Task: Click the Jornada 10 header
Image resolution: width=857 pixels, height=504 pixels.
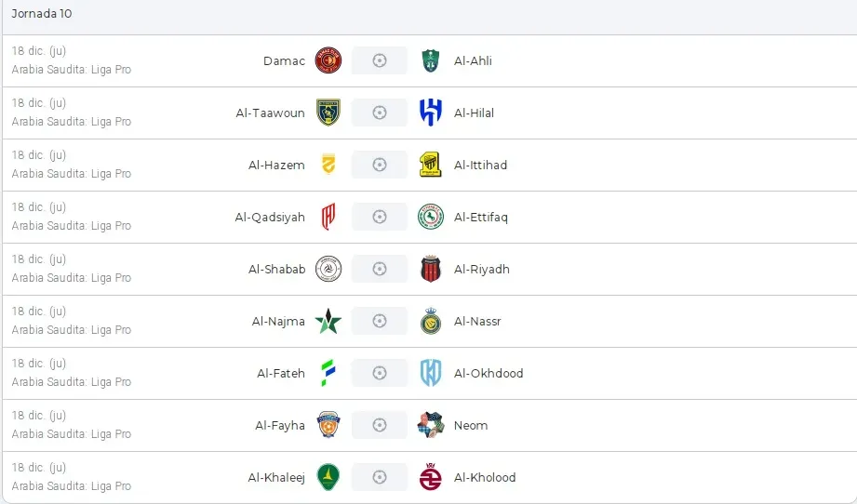Action: [42, 14]
